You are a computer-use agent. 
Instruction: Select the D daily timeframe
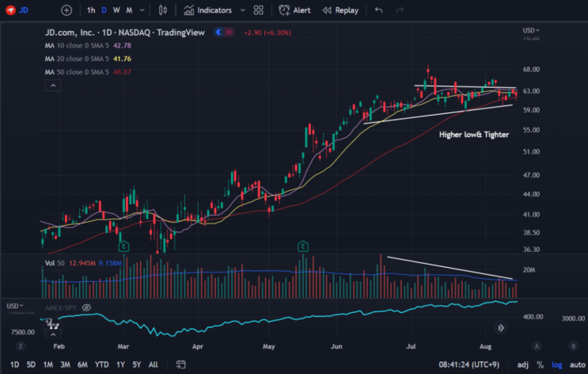tap(104, 10)
